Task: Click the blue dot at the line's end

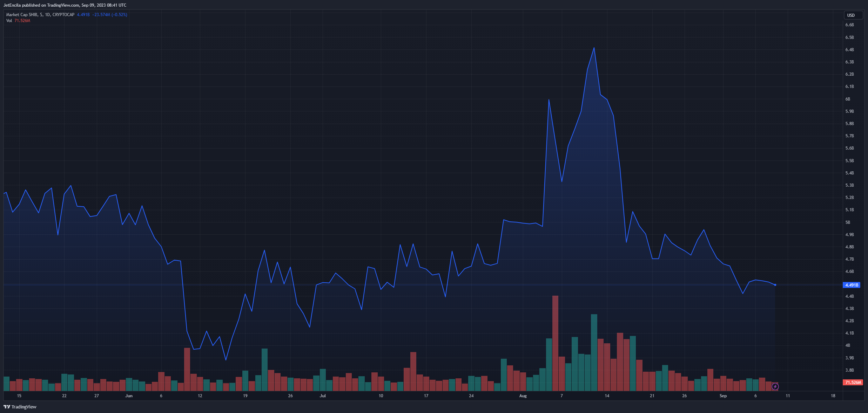Action: [775, 285]
